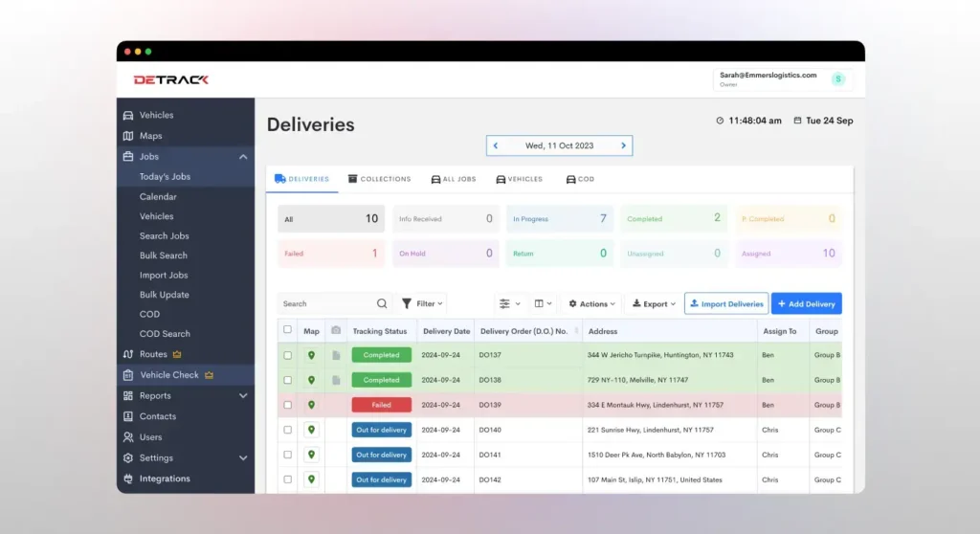Filter by Failed status card
Screen dimensions: 980x534
pyautogui.click(x=331, y=254)
